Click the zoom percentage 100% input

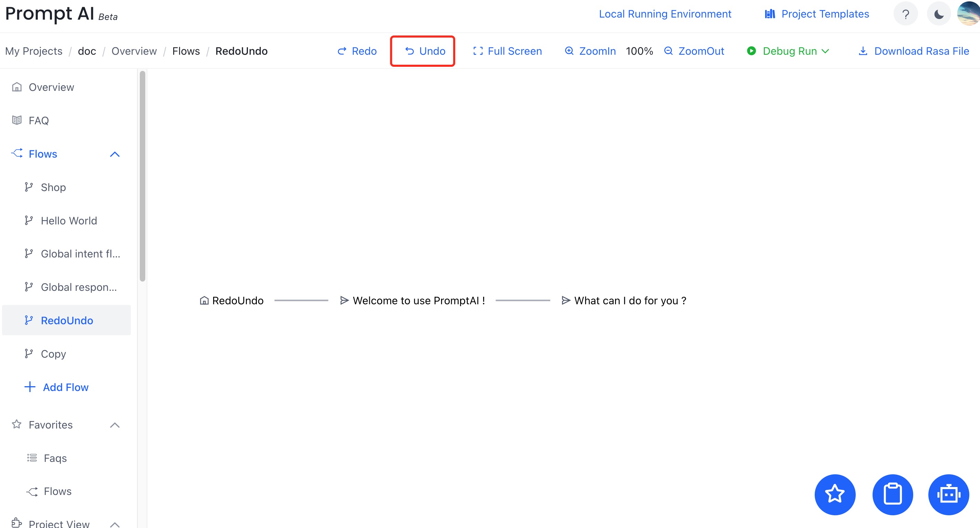pos(639,51)
